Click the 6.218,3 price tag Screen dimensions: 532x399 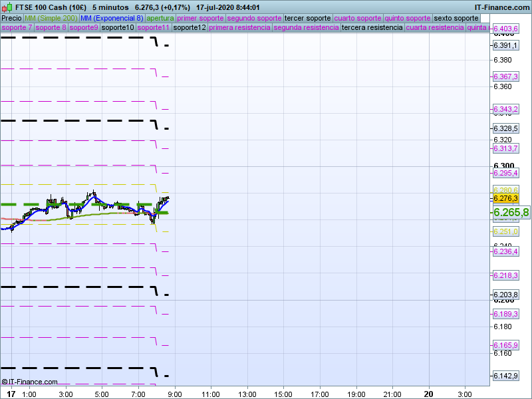coord(505,275)
